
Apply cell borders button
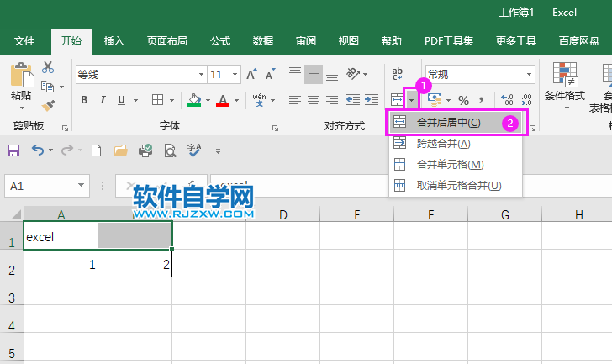pos(158,100)
